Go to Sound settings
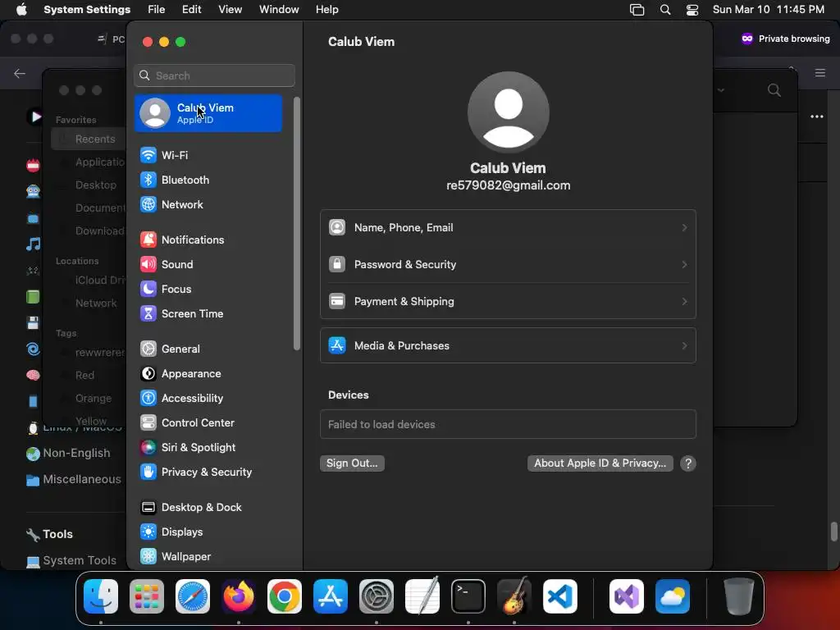 tap(208, 265)
